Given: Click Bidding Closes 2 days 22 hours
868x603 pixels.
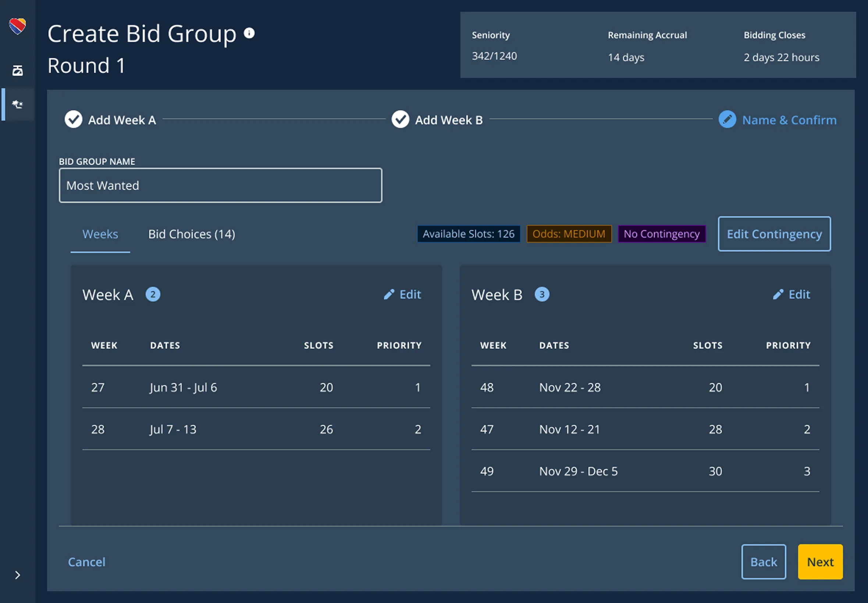Looking at the screenshot, I should pos(782,57).
